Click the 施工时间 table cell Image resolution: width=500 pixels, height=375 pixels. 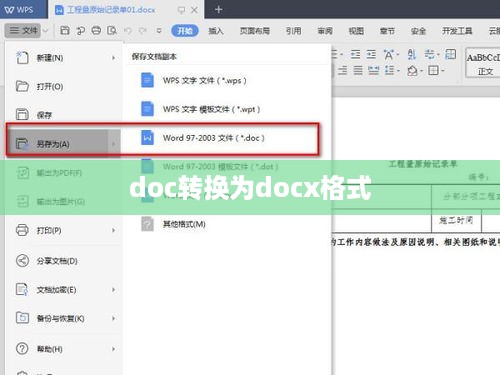tap(456, 220)
